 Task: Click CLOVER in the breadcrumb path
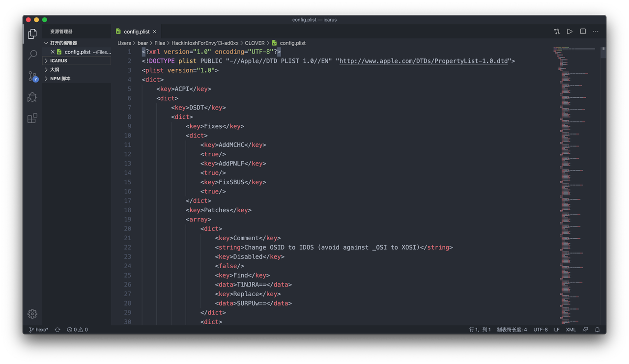point(255,43)
